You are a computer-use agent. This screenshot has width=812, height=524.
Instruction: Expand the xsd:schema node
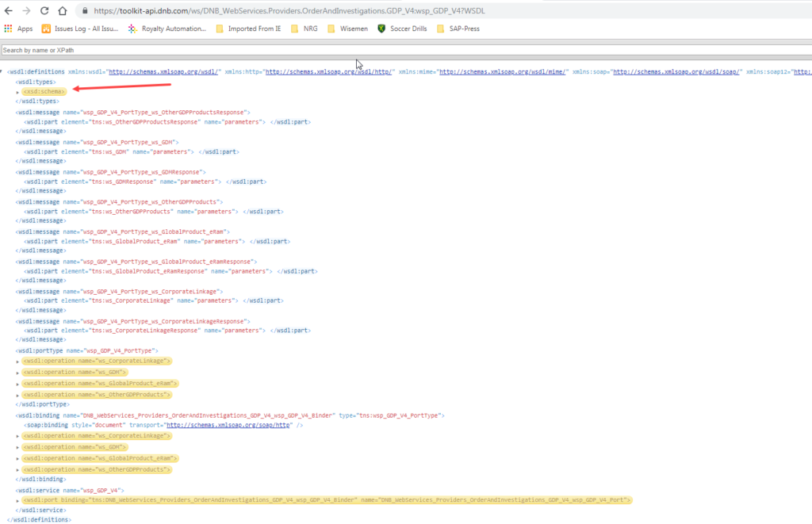pos(17,92)
